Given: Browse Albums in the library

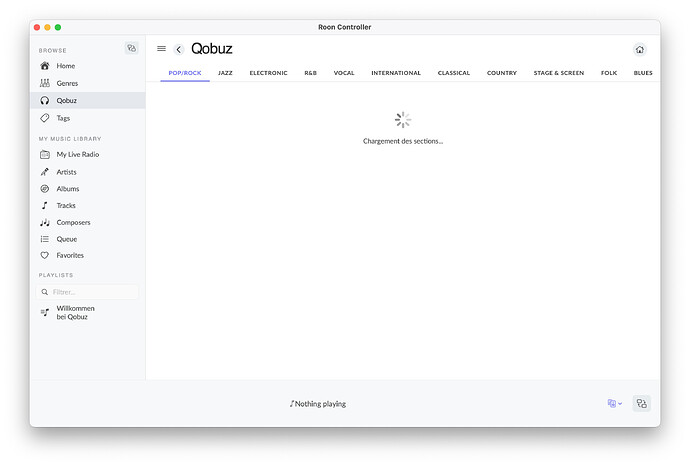Looking at the screenshot, I should pyautogui.click(x=88, y=189).
